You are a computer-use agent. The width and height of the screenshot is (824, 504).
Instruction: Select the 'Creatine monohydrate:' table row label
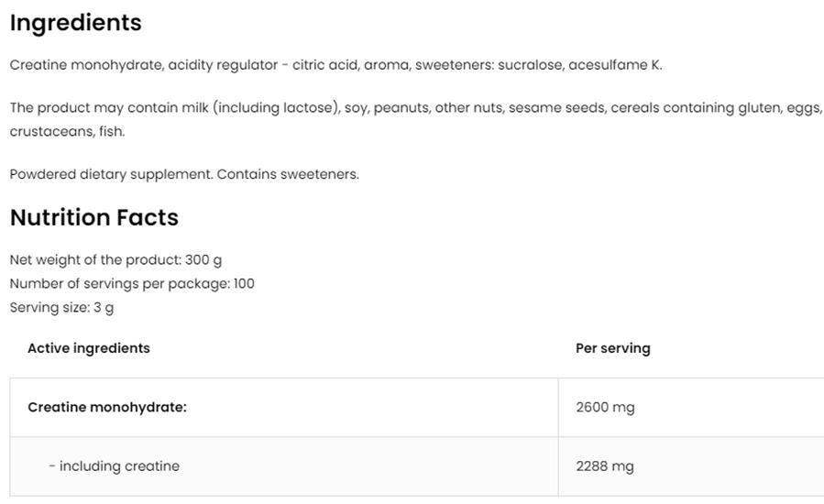pos(107,407)
